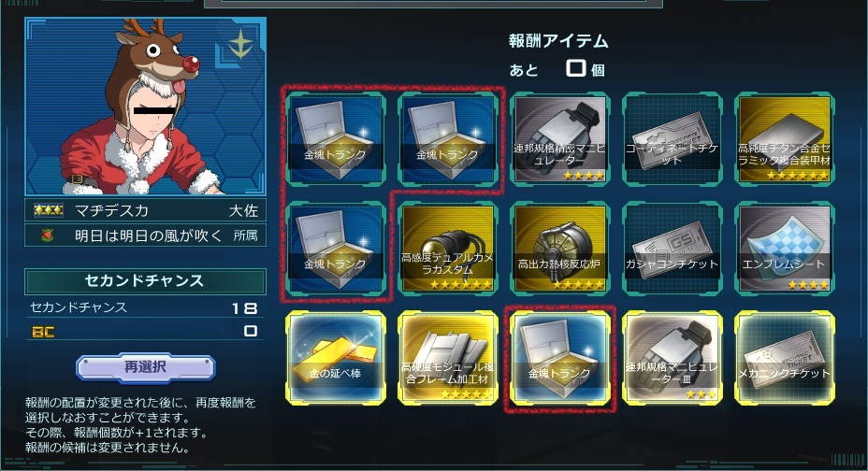This screenshot has width=868, height=471.
Task: Select the 連邦規格精密マニピュレーター reward tile
Action: coord(560,138)
